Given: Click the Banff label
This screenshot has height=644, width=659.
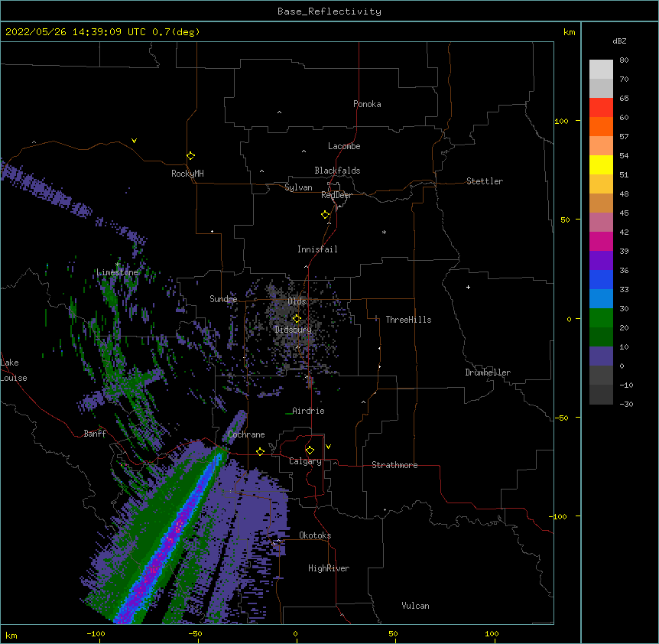Looking at the screenshot, I should [x=95, y=434].
